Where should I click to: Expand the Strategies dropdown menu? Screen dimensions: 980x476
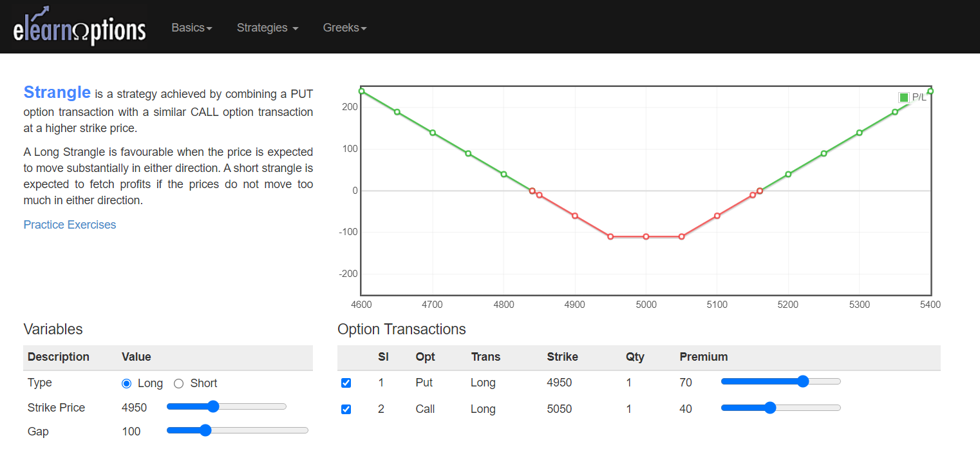267,28
